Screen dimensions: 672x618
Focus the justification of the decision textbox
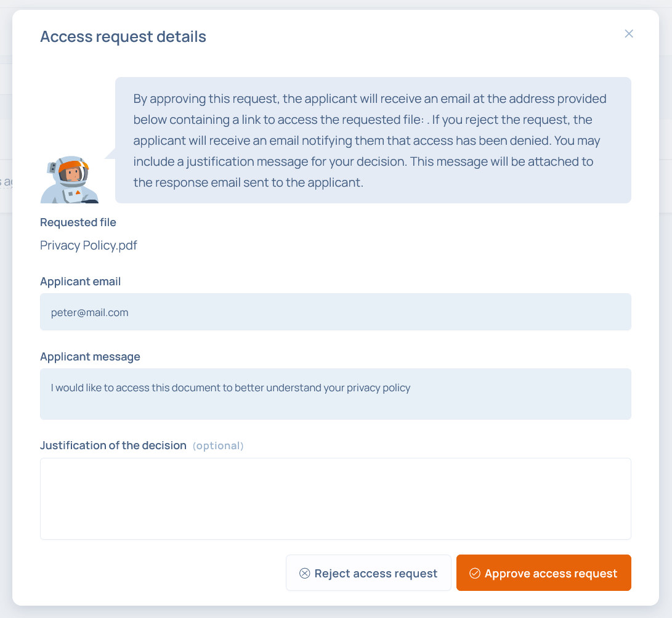[336, 498]
